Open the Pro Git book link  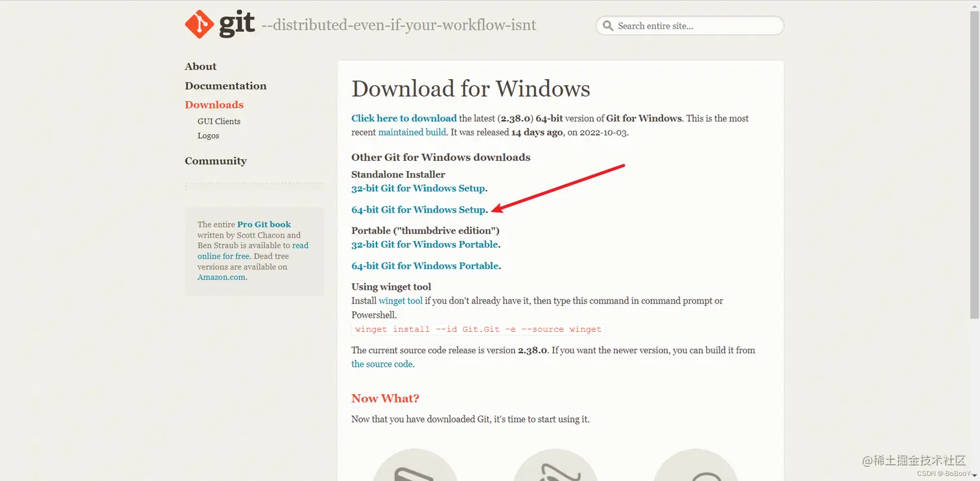[x=264, y=224]
